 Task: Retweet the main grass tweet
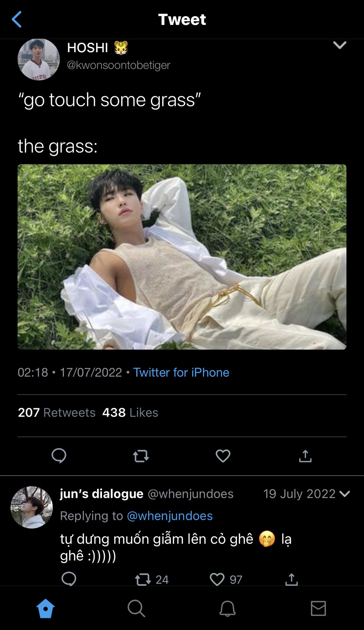click(141, 456)
